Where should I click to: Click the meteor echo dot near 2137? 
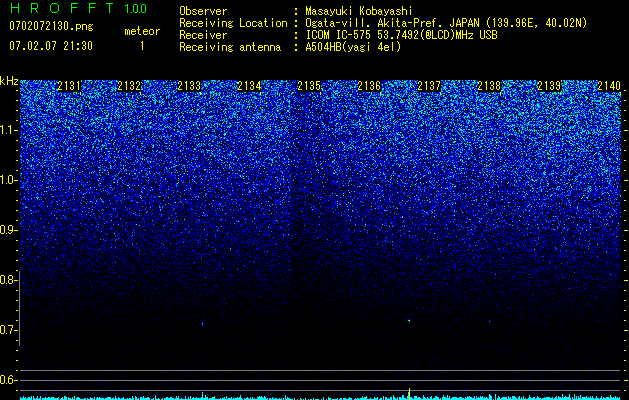click(409, 321)
